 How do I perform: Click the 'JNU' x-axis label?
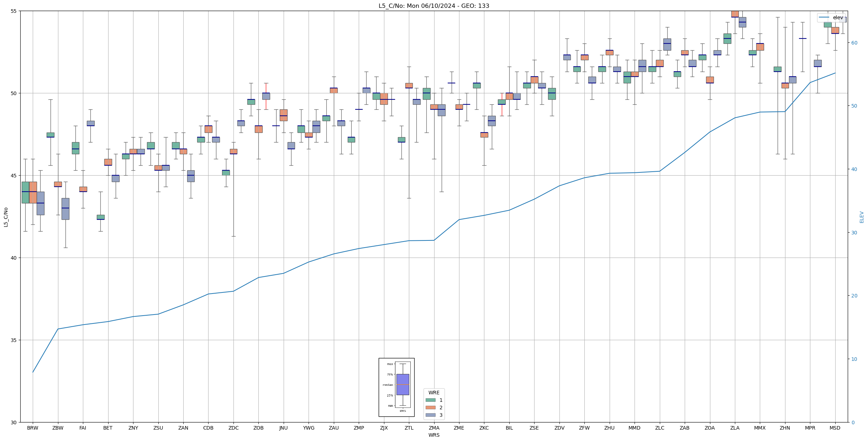coord(284,428)
